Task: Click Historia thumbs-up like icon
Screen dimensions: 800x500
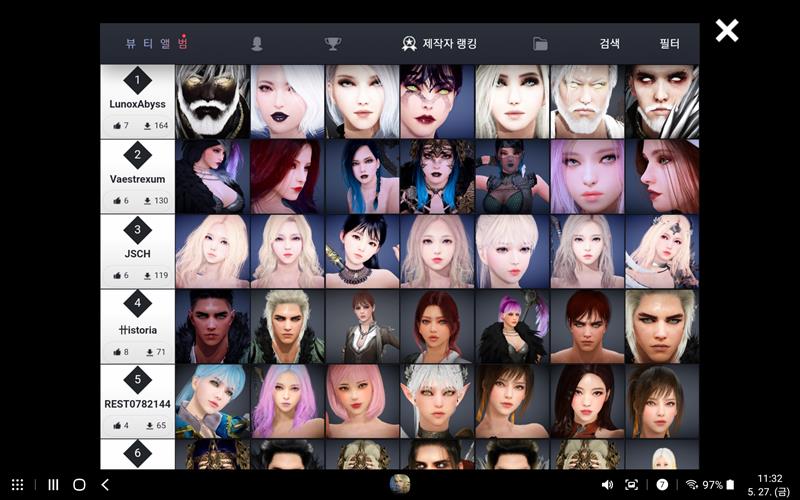Action: [117, 352]
